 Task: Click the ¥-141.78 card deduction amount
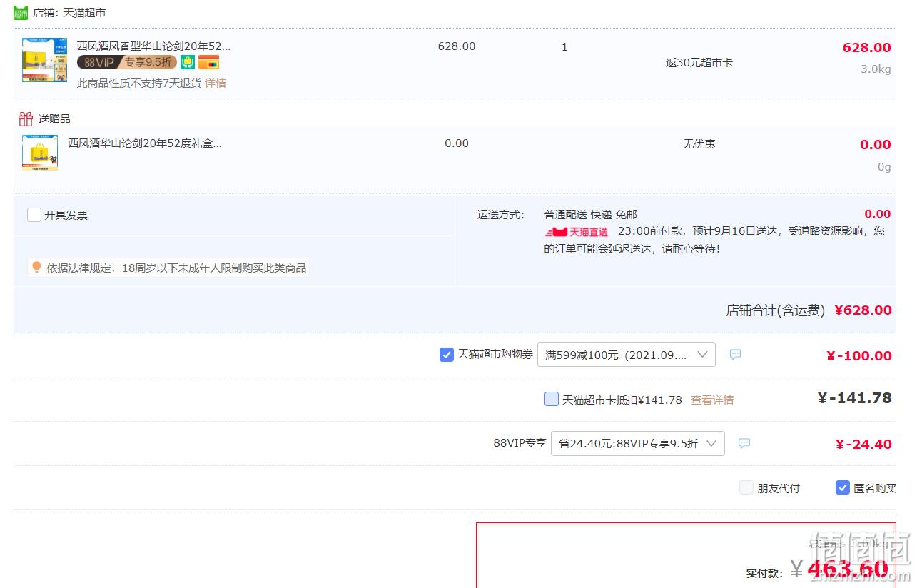pyautogui.click(x=855, y=398)
